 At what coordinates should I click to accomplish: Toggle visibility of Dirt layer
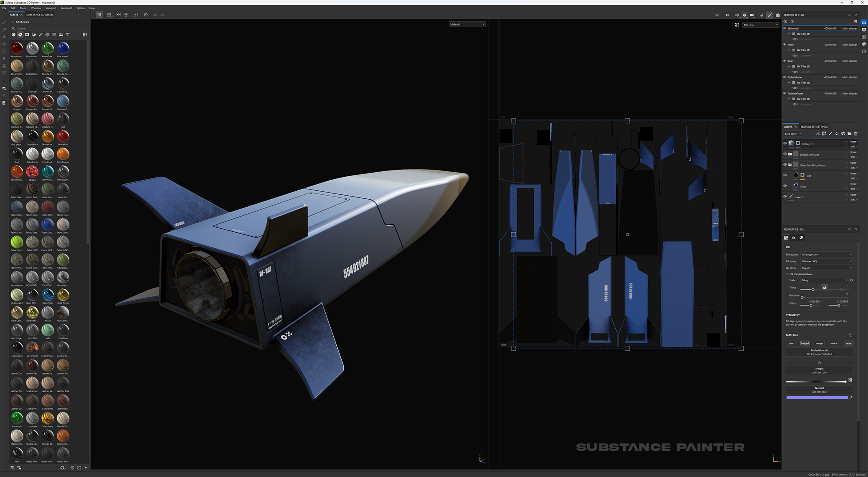(785, 175)
